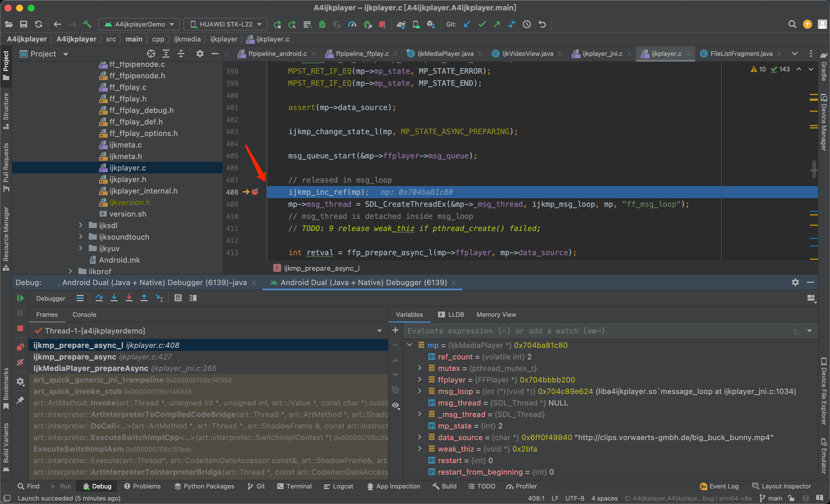Toggle breakpoint on line 408 gutter
This screenshot has width=830, height=504.
pyautogui.click(x=255, y=192)
